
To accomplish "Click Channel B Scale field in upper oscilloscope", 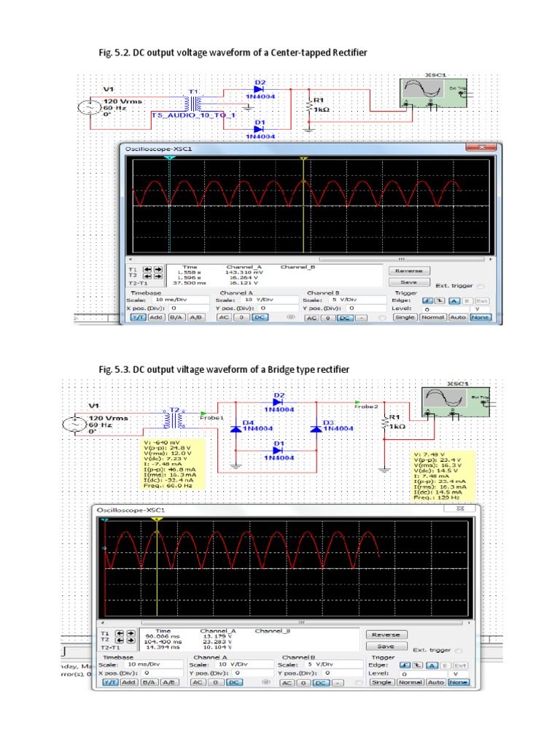I will 357,300.
